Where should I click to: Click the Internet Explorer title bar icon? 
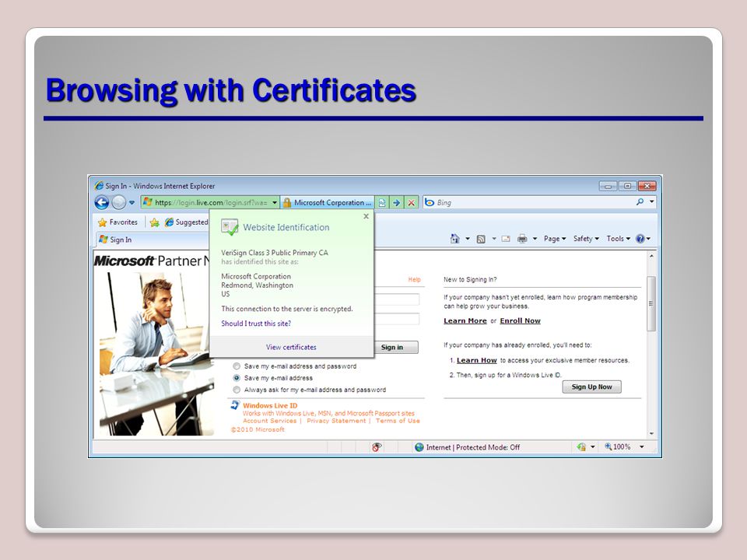[x=99, y=186]
